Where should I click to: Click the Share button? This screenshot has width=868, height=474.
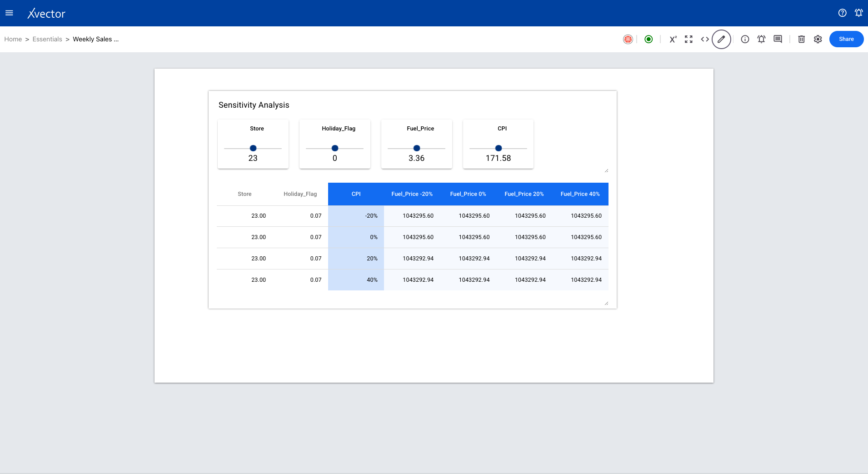pos(846,39)
